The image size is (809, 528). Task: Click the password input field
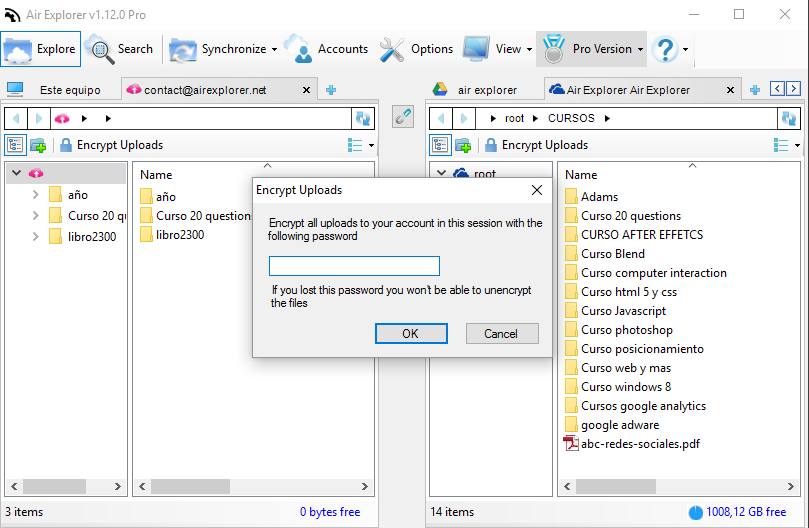click(x=354, y=266)
